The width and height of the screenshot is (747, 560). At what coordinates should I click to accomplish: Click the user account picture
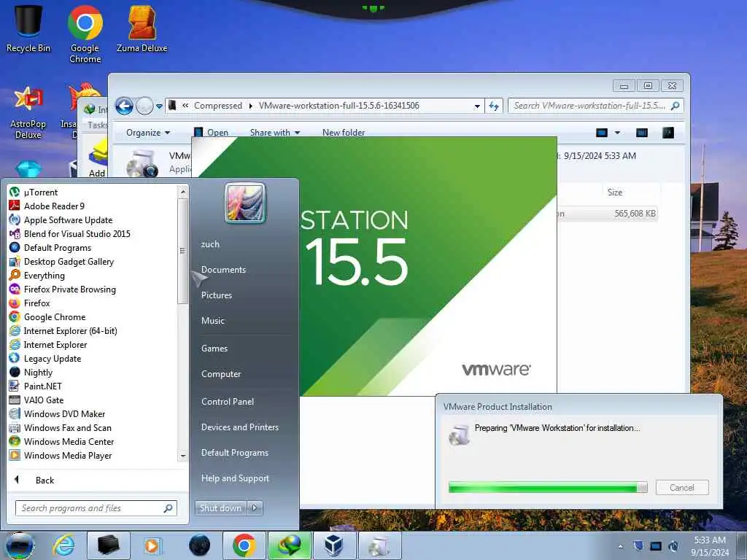click(245, 203)
